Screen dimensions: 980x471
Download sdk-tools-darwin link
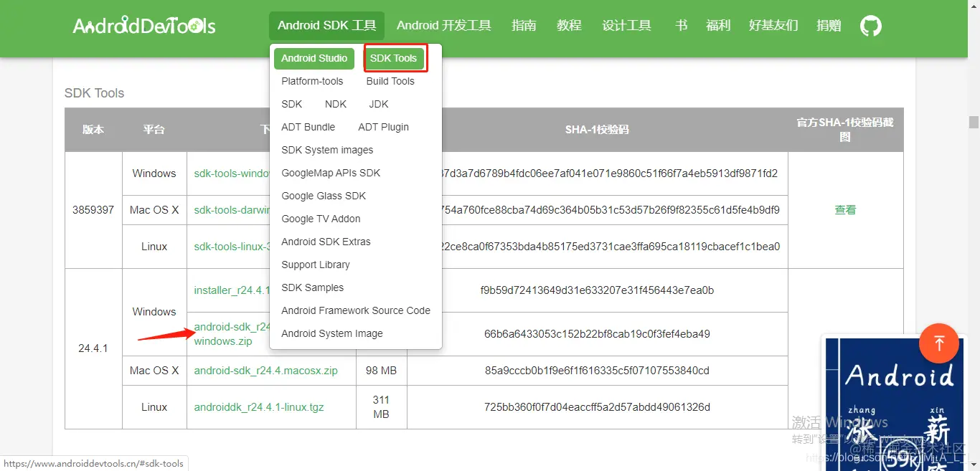pos(232,210)
